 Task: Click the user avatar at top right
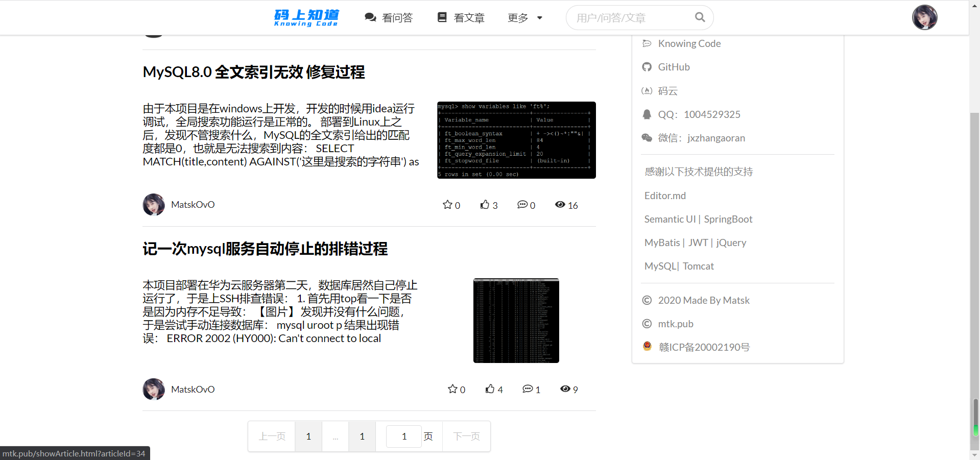coord(924,17)
